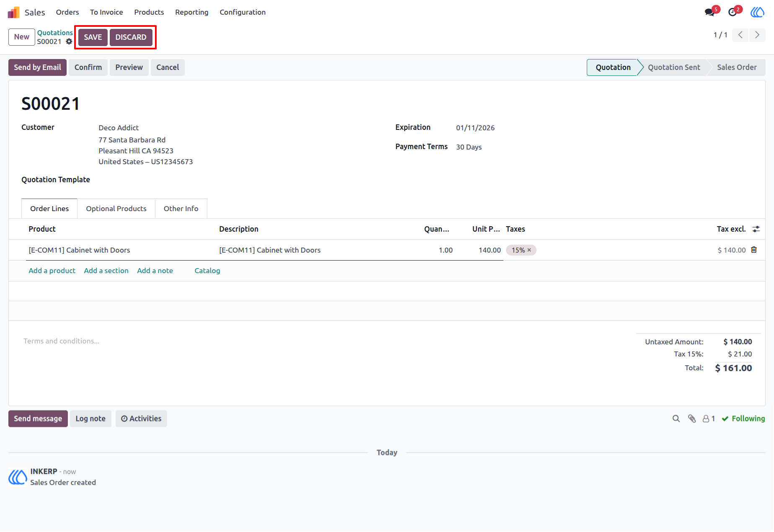The width and height of the screenshot is (774, 532).
Task: Open the gear actions menu next to S00021
Action: [x=69, y=41]
